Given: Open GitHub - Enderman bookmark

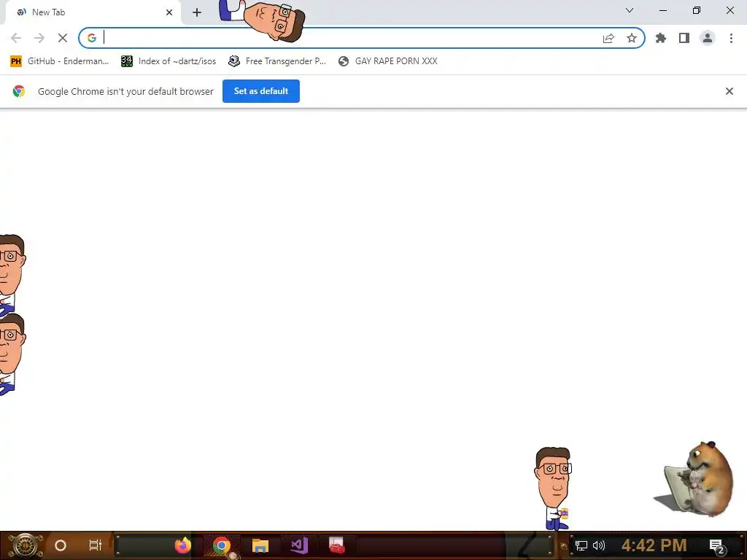Looking at the screenshot, I should [x=60, y=61].
